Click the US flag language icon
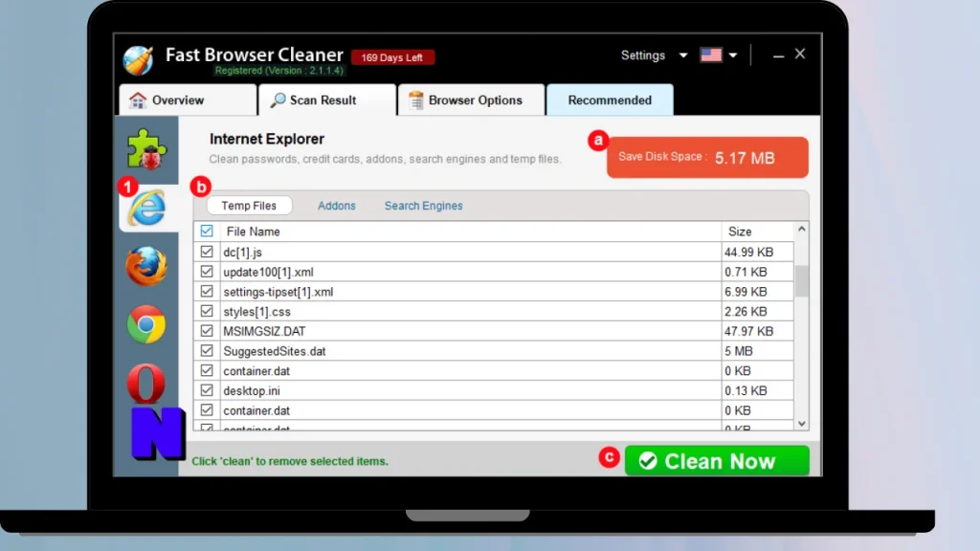The height and width of the screenshot is (551, 980). (x=711, y=55)
